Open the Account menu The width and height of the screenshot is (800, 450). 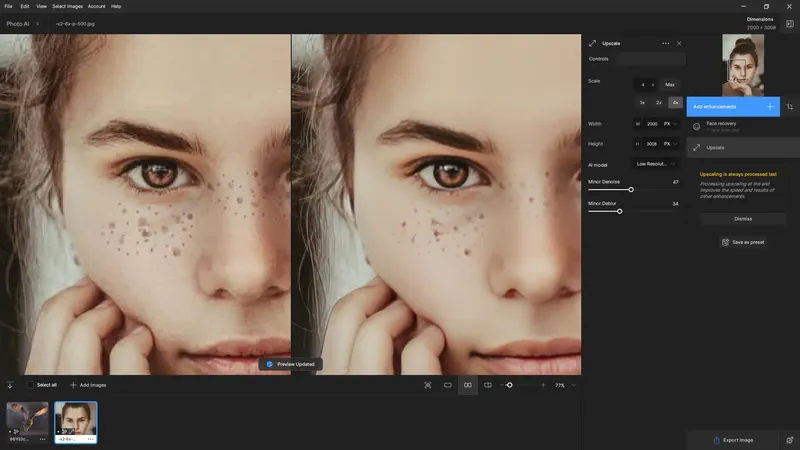pos(96,6)
